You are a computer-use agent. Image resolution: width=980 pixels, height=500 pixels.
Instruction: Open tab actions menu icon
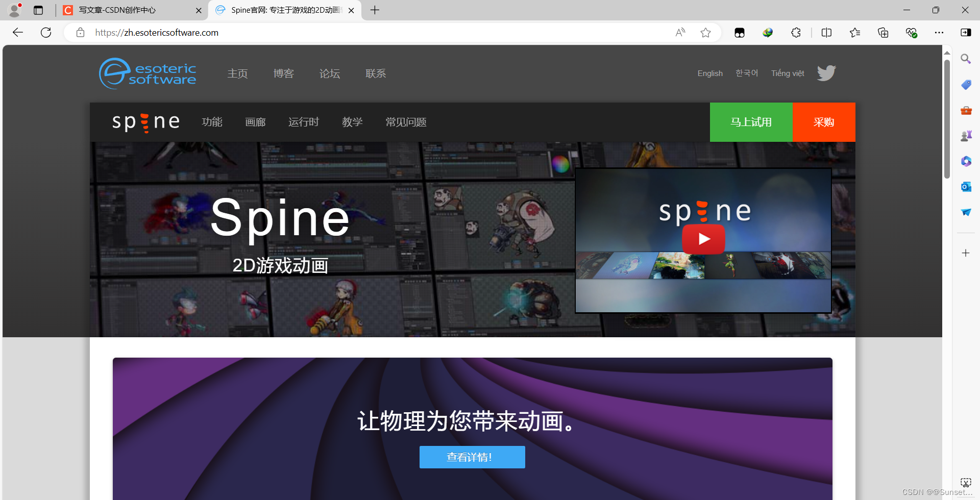(38, 10)
